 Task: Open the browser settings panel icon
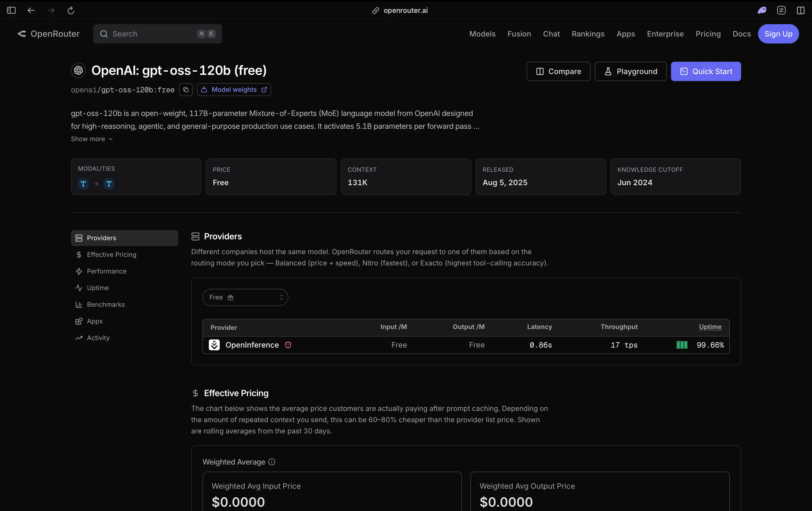(x=781, y=10)
